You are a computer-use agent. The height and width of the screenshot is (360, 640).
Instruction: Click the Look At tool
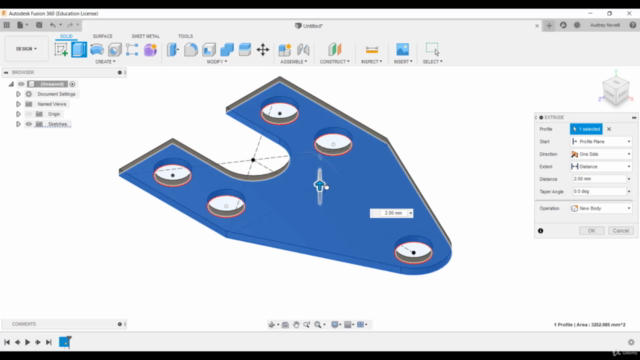point(285,324)
